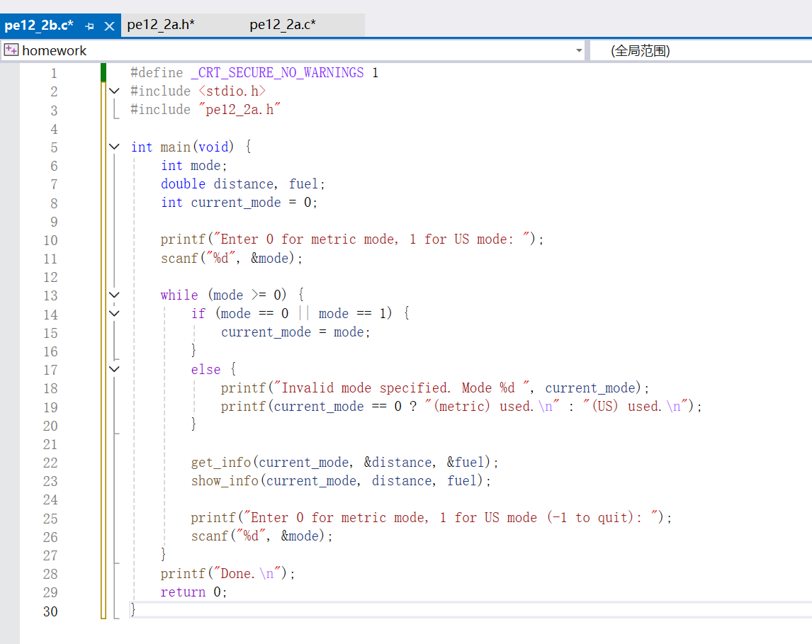The image size is (812, 644).
Task: Click the _CRT_SECURE_NO_WARNINGS macro
Action: point(277,73)
